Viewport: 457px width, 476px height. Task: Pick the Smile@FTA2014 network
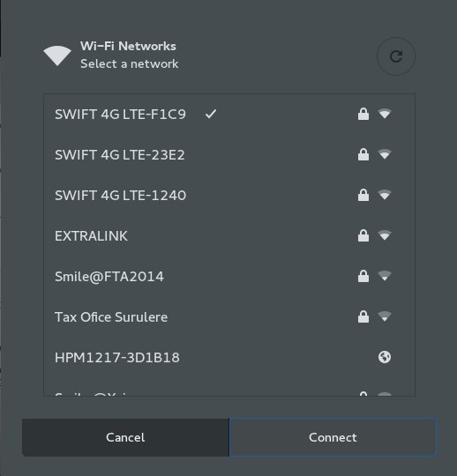click(x=229, y=276)
